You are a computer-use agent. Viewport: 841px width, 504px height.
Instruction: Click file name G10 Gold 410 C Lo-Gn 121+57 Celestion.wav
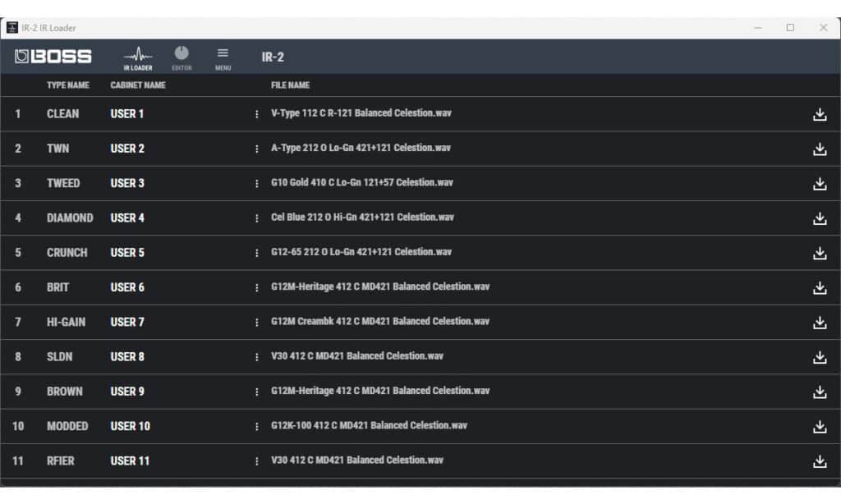(362, 182)
